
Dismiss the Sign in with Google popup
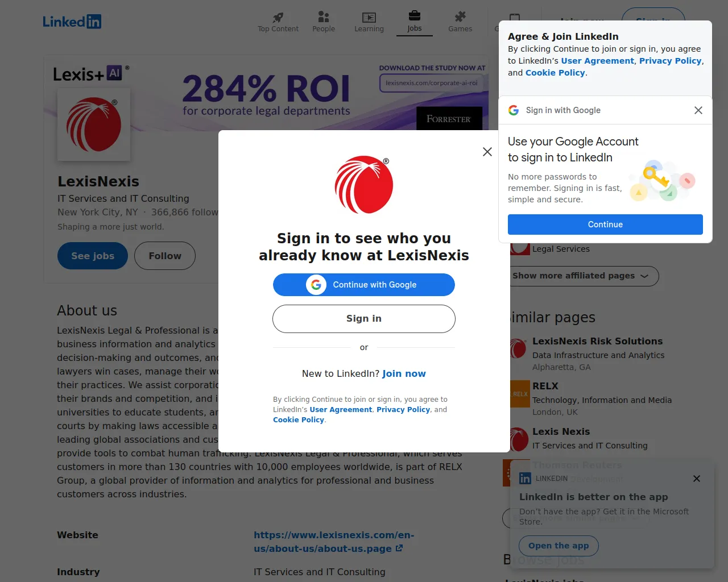[x=698, y=110]
